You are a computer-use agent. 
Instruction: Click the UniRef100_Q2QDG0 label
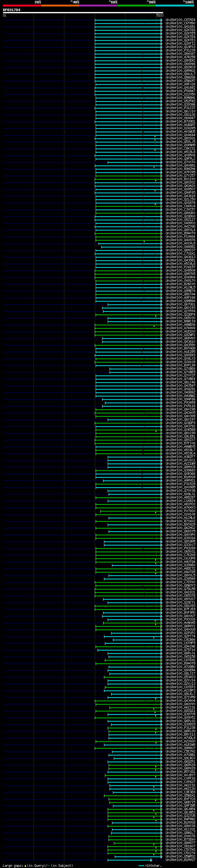tap(180, 216)
